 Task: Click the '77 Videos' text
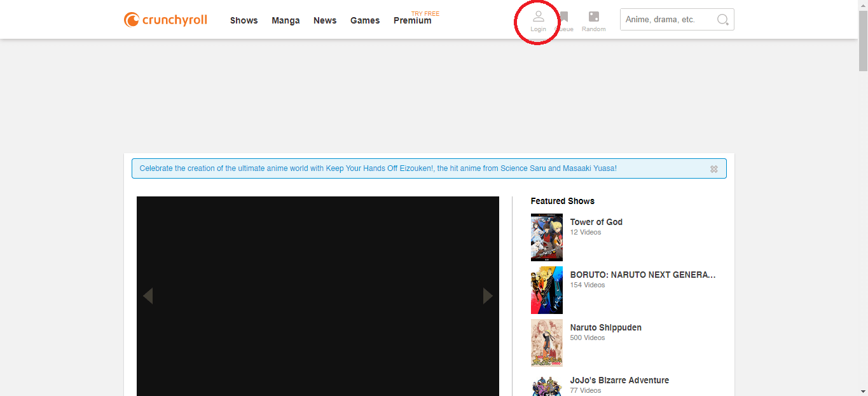pyautogui.click(x=585, y=390)
